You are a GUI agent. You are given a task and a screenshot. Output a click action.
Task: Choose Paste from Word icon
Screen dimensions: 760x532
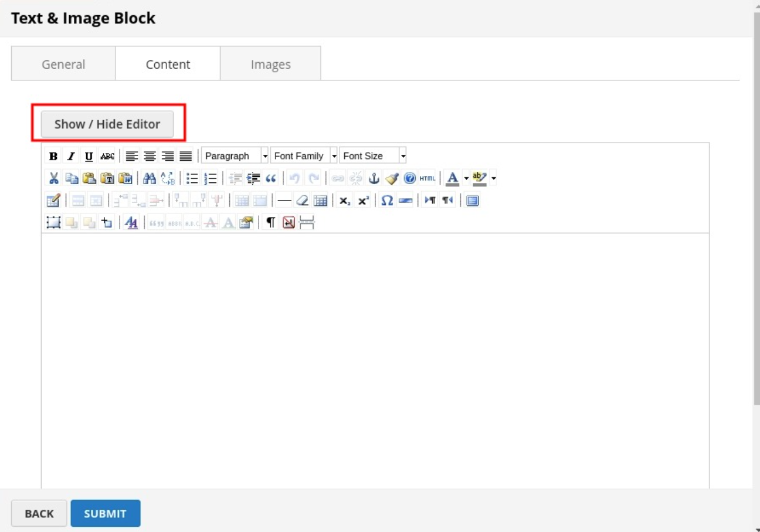pyautogui.click(x=125, y=178)
